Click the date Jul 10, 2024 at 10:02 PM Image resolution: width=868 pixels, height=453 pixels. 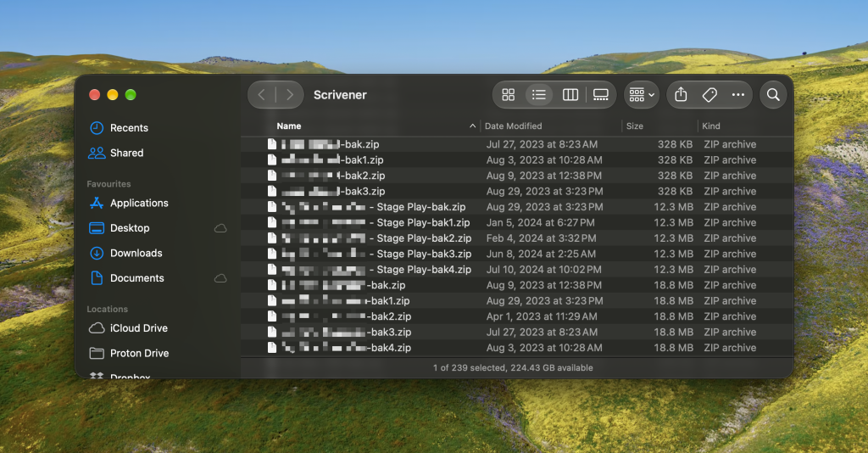543,270
